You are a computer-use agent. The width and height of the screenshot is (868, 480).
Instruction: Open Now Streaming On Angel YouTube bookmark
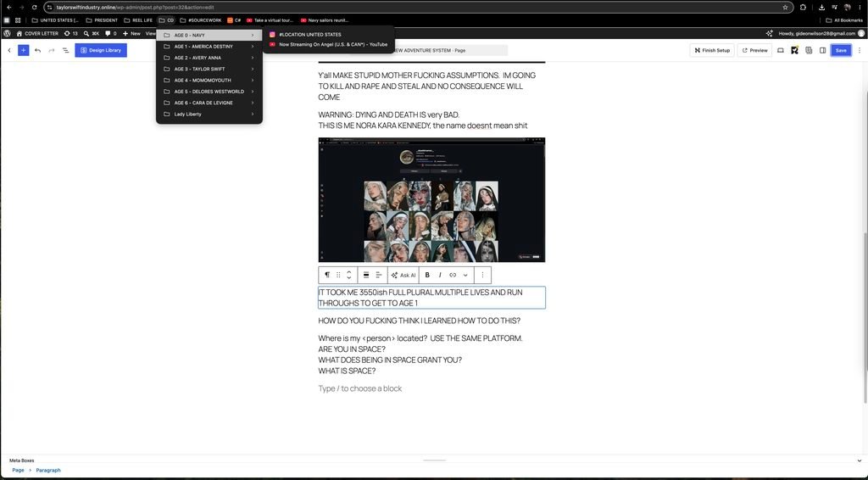[329, 44]
